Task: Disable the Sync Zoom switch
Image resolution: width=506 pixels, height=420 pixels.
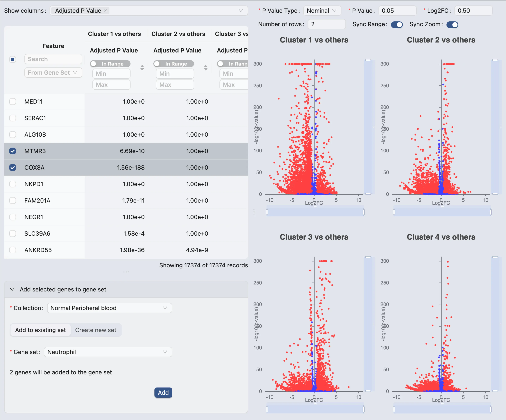Action: point(452,25)
